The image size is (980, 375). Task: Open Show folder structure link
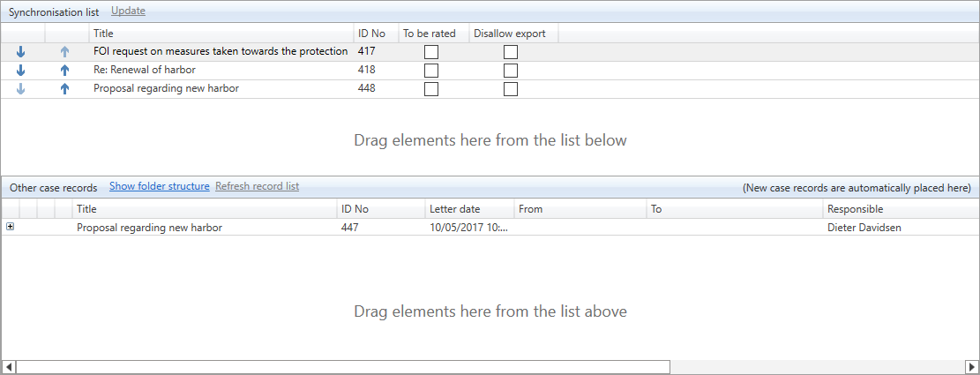pyautogui.click(x=159, y=186)
